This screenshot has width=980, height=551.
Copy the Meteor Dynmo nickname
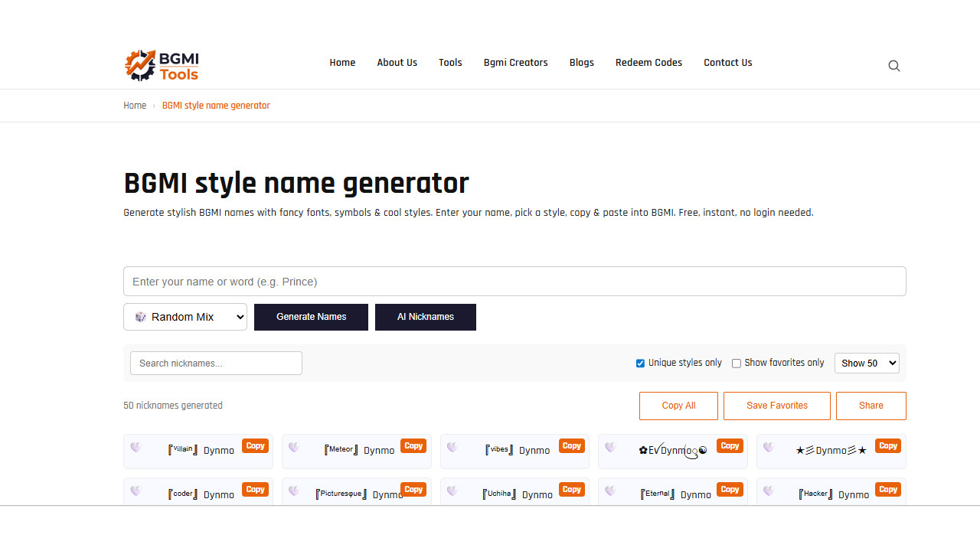click(413, 446)
